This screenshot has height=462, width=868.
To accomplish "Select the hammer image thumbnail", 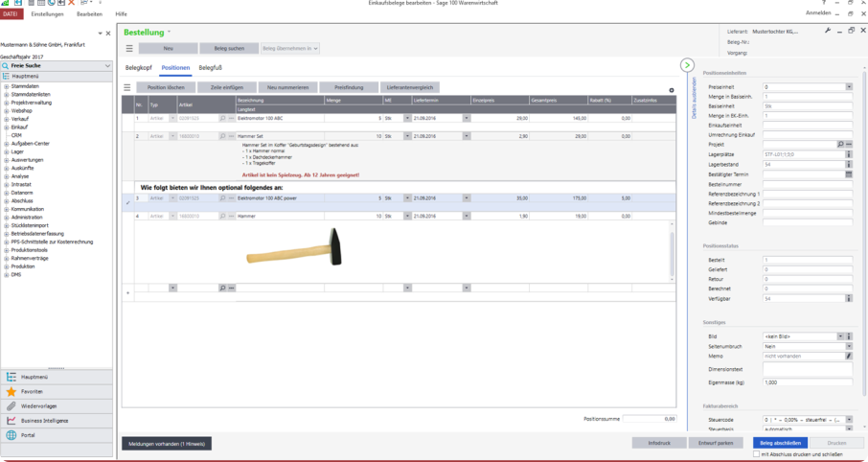I will pyautogui.click(x=294, y=247).
